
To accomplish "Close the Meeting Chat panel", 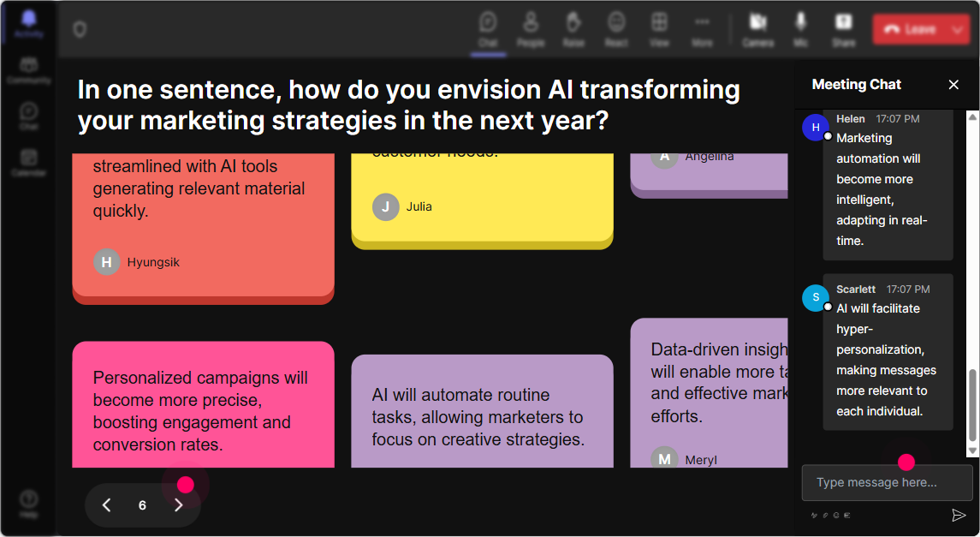I will 953,85.
